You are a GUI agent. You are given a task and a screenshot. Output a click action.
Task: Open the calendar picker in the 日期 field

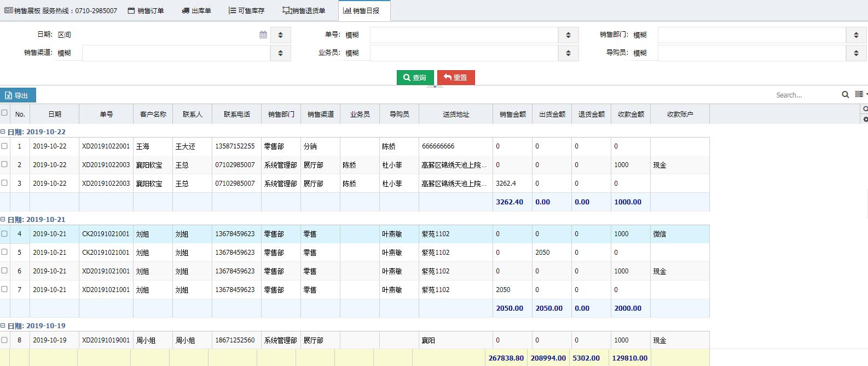tap(263, 35)
